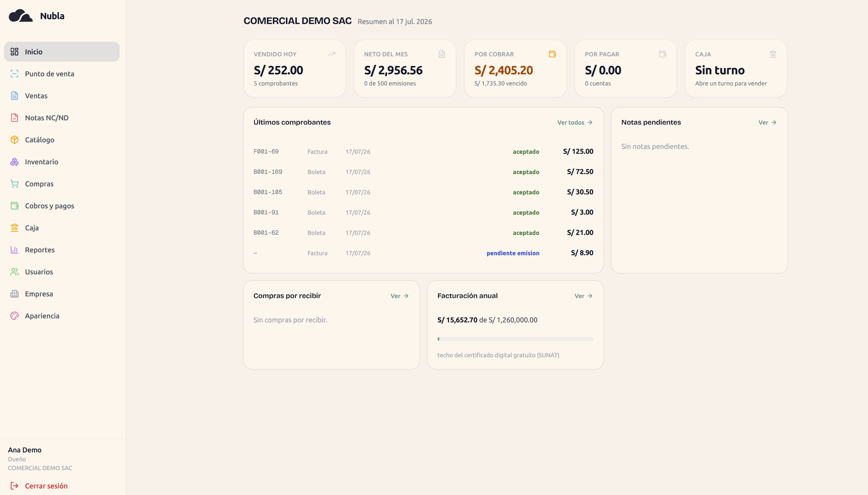Click Sin compras por recibir message
Viewport: 868px width, 495px height.
(290, 320)
